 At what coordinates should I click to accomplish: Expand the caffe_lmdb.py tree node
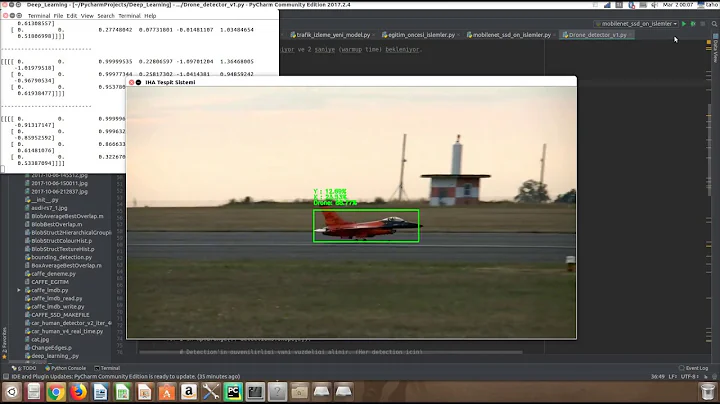pyautogui.click(x=19, y=290)
